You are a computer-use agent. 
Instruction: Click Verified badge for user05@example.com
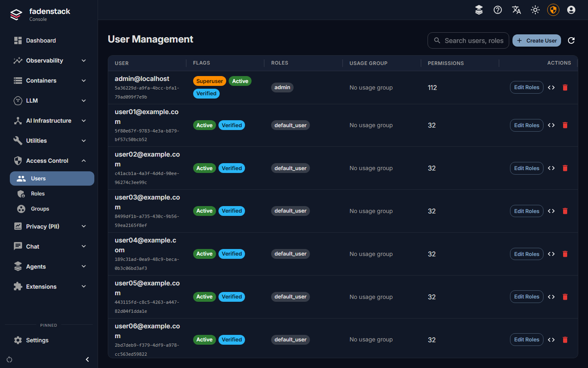click(x=232, y=297)
